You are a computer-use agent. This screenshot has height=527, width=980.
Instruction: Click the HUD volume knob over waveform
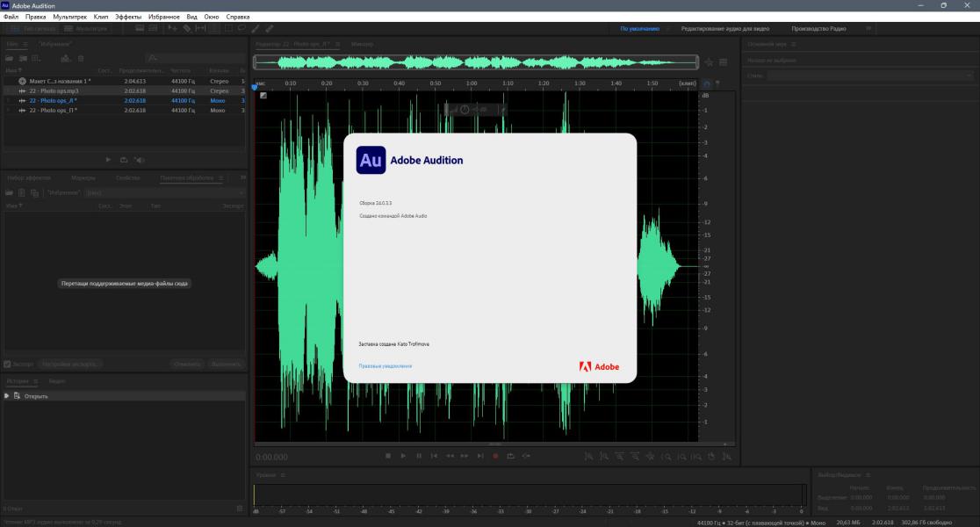tap(465, 110)
